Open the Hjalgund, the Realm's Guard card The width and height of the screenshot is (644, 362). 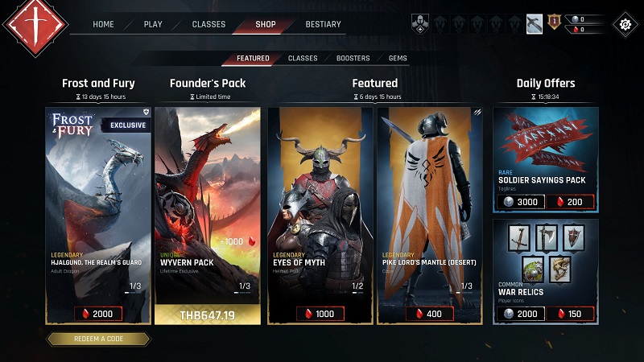click(x=98, y=205)
